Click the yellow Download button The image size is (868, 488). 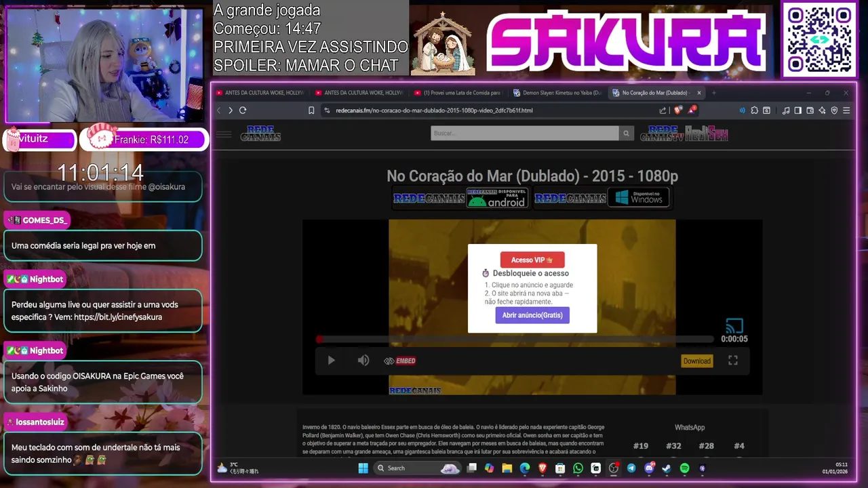tap(697, 361)
